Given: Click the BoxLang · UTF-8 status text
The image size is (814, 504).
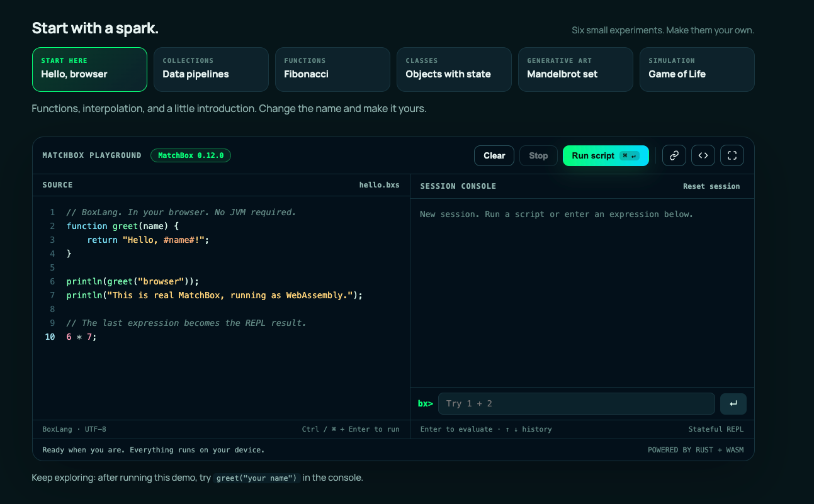Looking at the screenshot, I should point(74,429).
